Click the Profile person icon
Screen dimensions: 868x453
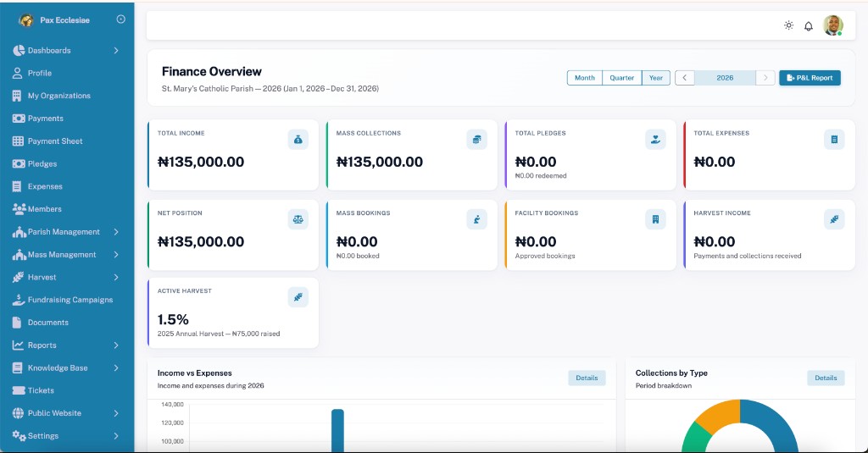click(18, 73)
